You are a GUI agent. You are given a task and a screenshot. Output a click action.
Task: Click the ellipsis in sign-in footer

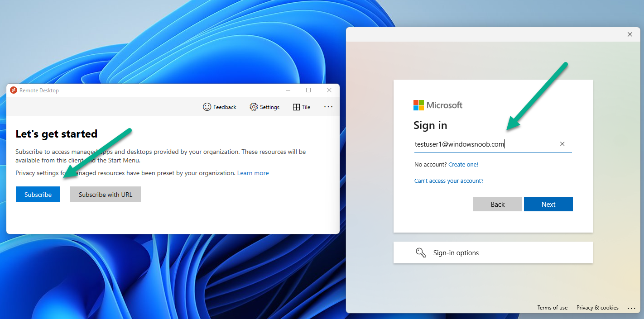coord(632,308)
